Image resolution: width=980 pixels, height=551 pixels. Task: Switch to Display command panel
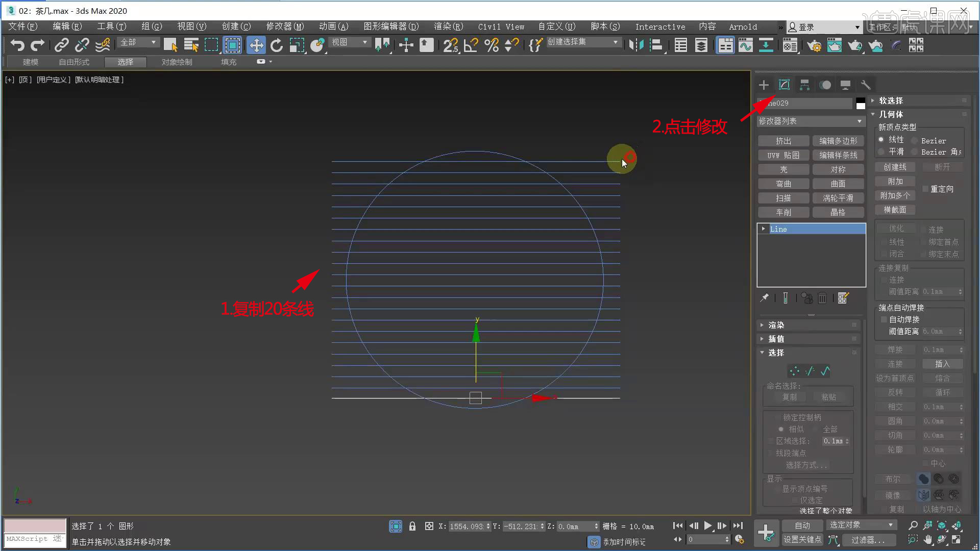(845, 85)
